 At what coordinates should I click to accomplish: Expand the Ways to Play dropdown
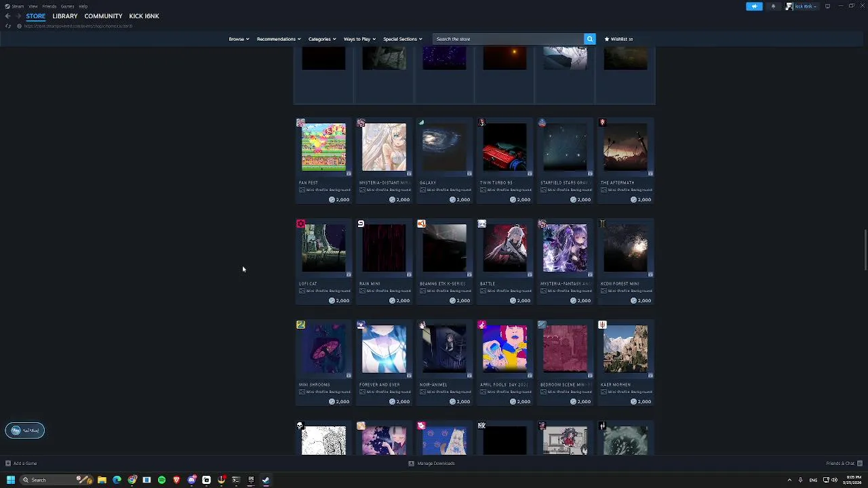click(x=359, y=39)
